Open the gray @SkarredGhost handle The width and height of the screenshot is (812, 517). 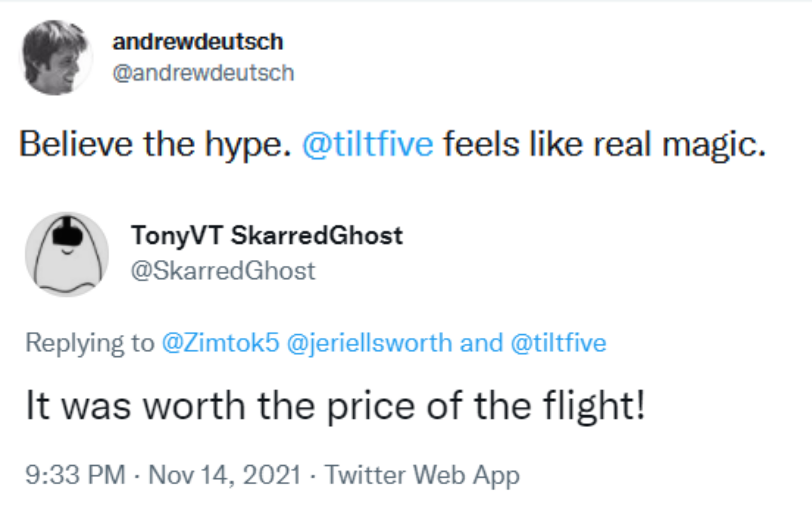[223, 271]
